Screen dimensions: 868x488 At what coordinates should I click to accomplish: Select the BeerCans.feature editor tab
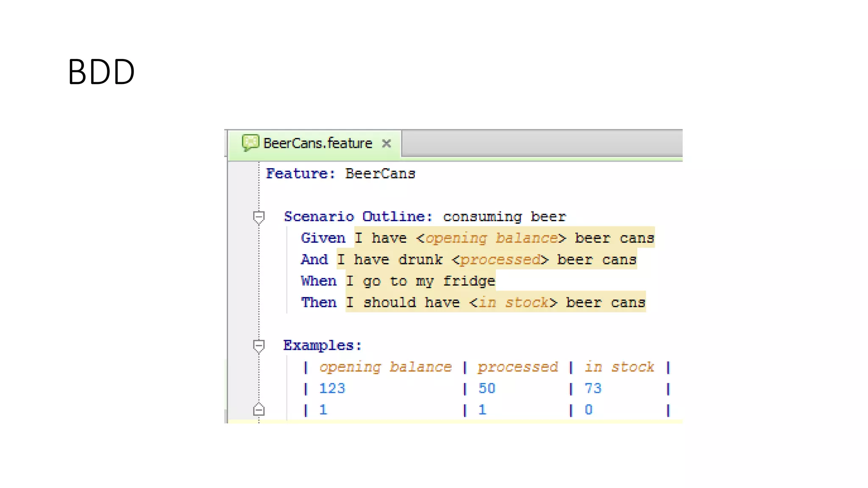(x=317, y=144)
